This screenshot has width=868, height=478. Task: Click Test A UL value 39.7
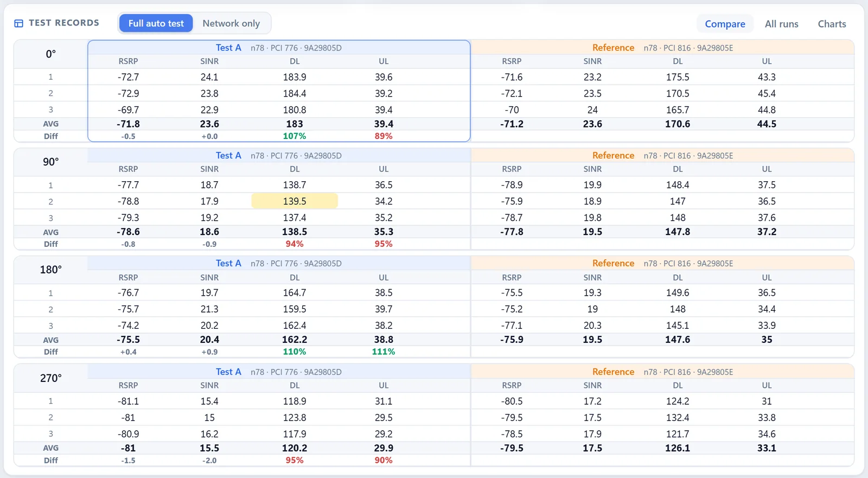pos(384,309)
